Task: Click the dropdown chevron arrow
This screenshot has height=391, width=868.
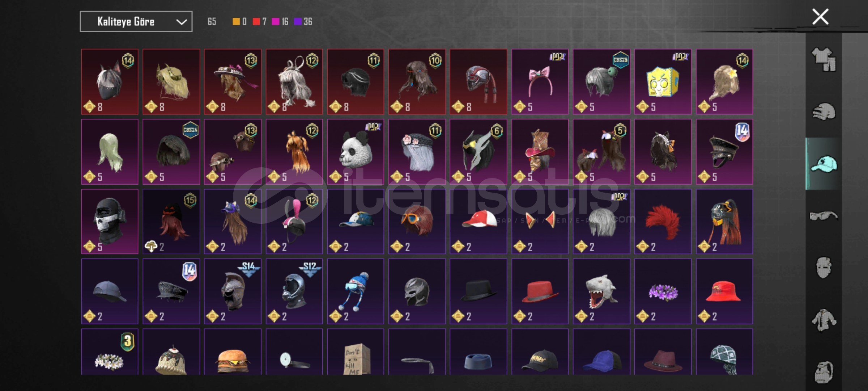Action: [x=182, y=22]
